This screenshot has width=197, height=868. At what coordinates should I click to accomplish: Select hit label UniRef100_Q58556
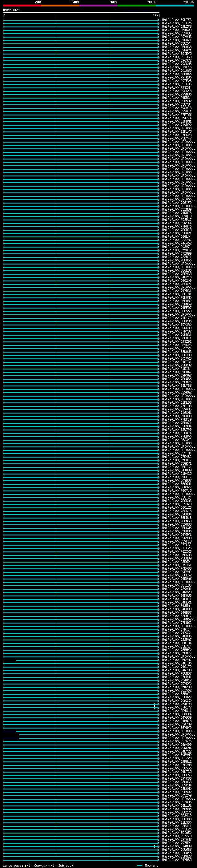177,768
